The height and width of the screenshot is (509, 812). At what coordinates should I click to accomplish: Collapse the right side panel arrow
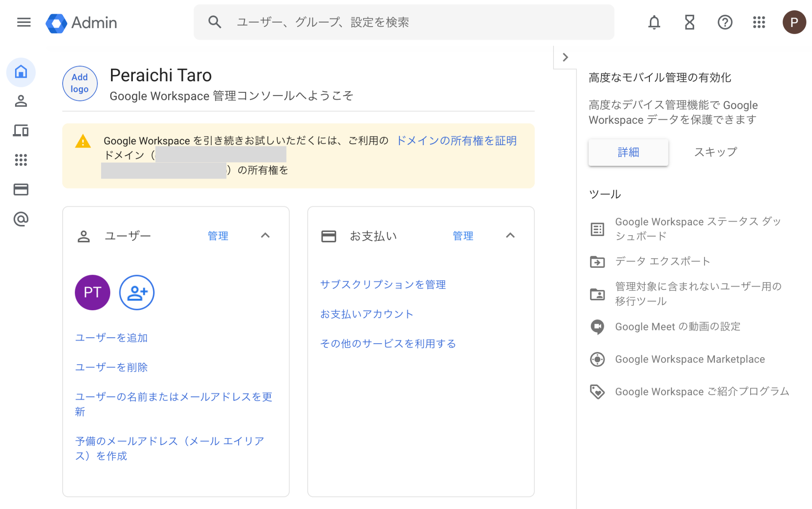click(565, 57)
